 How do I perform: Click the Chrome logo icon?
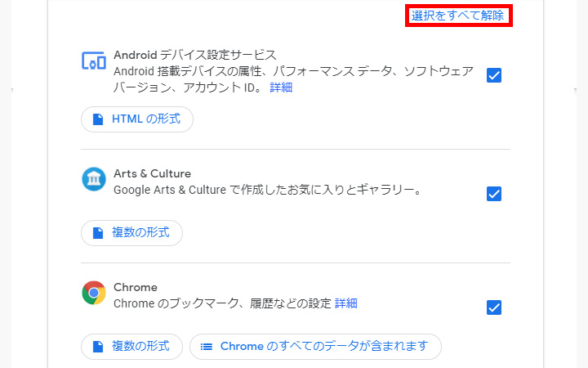(94, 293)
